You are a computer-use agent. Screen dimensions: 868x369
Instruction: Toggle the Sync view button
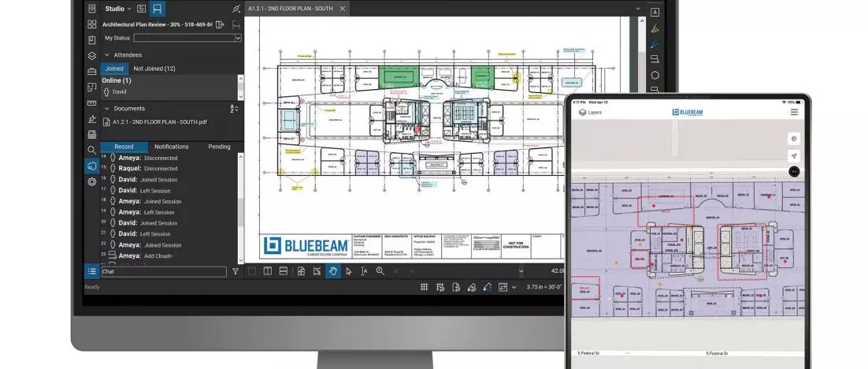503,287
